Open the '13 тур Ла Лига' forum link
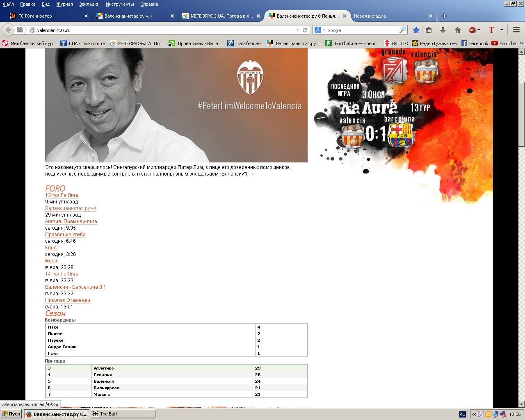Image resolution: width=525 pixels, height=420 pixels. click(62, 195)
